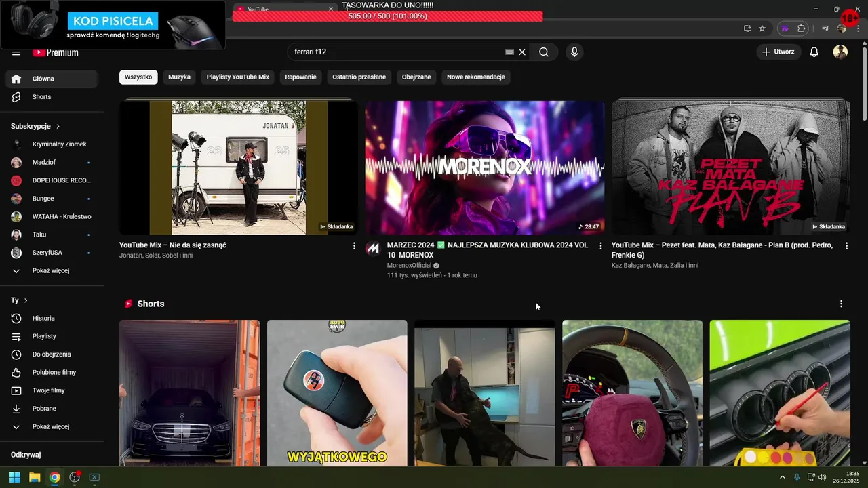Screen dimensions: 868x488
Task: Open Mercedes in container Short
Action: pos(189,393)
